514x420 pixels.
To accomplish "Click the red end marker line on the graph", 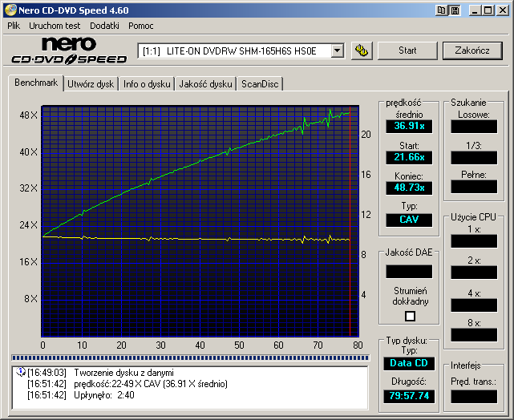I will [x=350, y=221].
